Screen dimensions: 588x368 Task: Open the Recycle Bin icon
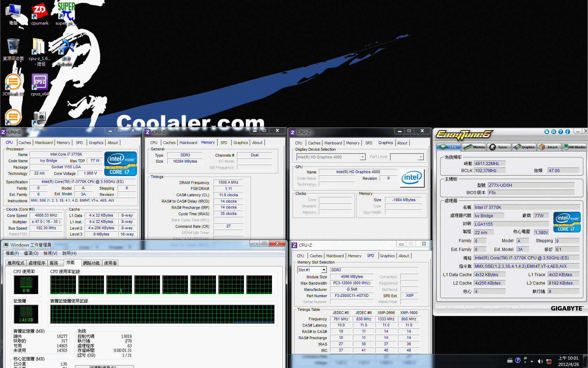[x=13, y=49]
